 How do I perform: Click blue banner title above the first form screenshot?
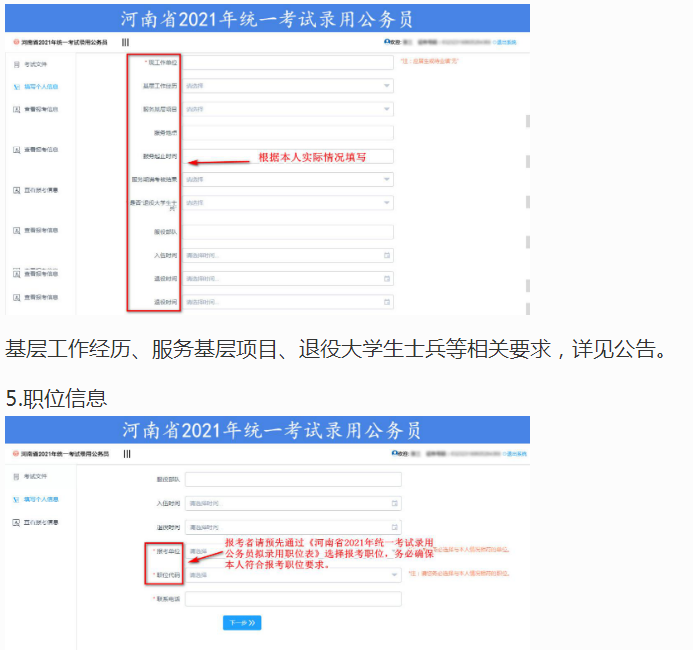click(x=267, y=19)
